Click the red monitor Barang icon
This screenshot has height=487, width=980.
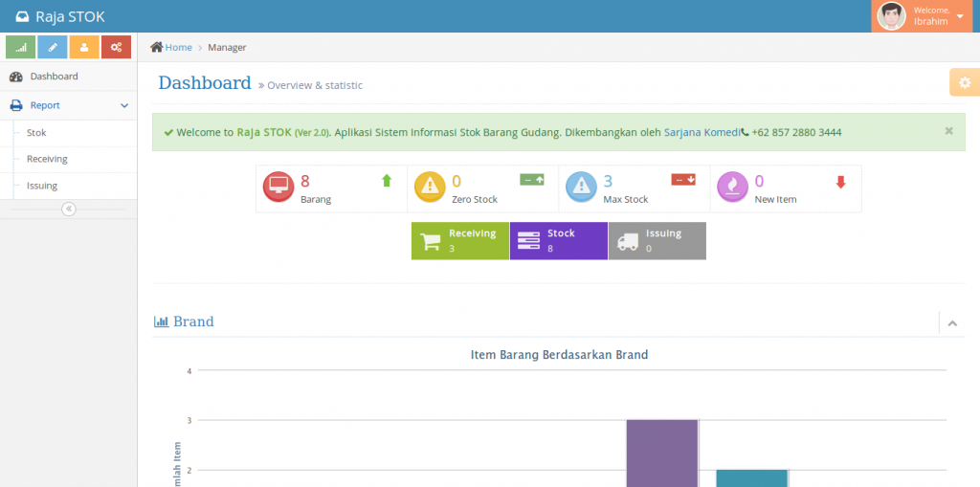pyautogui.click(x=278, y=187)
